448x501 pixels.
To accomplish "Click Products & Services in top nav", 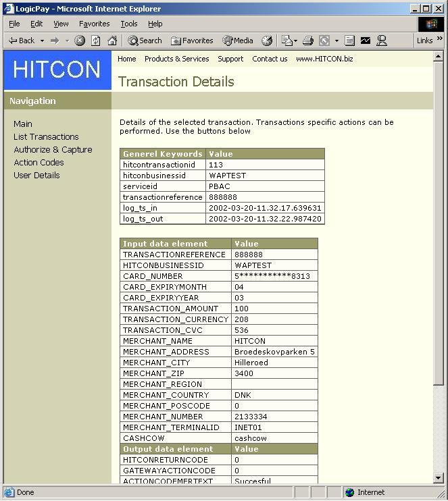I will click(176, 59).
